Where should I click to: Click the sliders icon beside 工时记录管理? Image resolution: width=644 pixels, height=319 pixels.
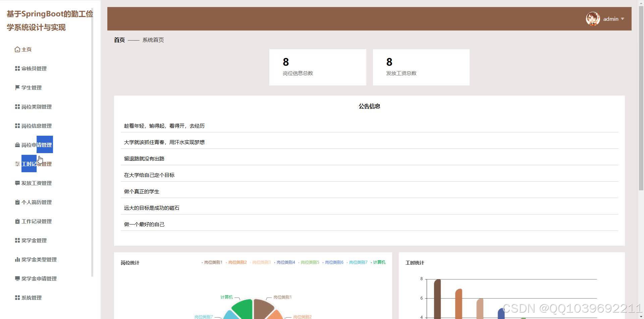pyautogui.click(x=17, y=164)
